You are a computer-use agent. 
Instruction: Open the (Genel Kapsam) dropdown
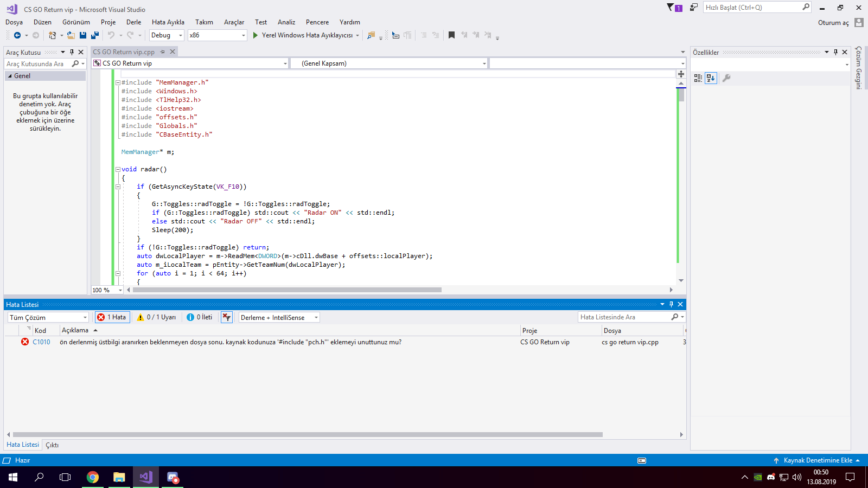pyautogui.click(x=389, y=63)
